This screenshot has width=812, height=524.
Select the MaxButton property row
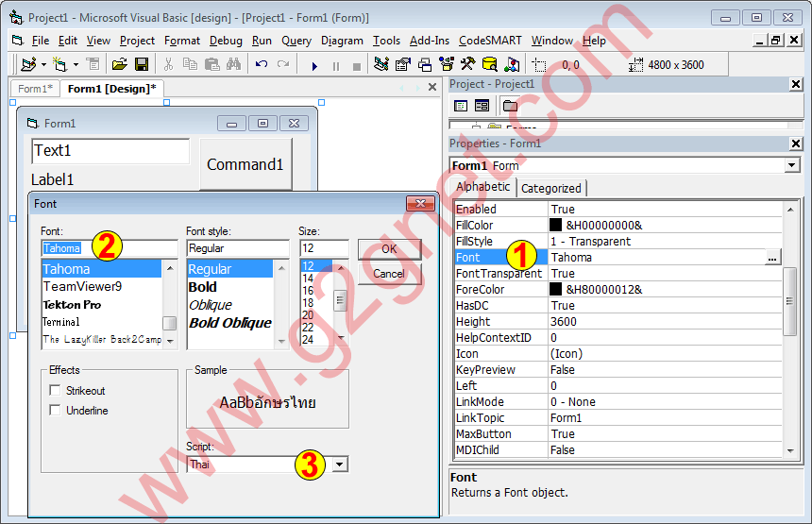[x=617, y=434]
